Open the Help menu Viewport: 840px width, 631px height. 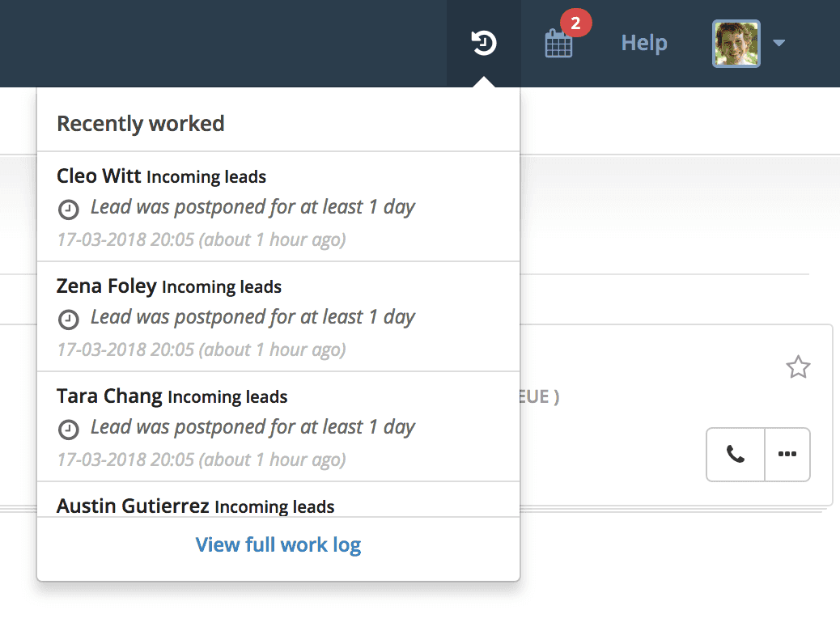(x=644, y=43)
